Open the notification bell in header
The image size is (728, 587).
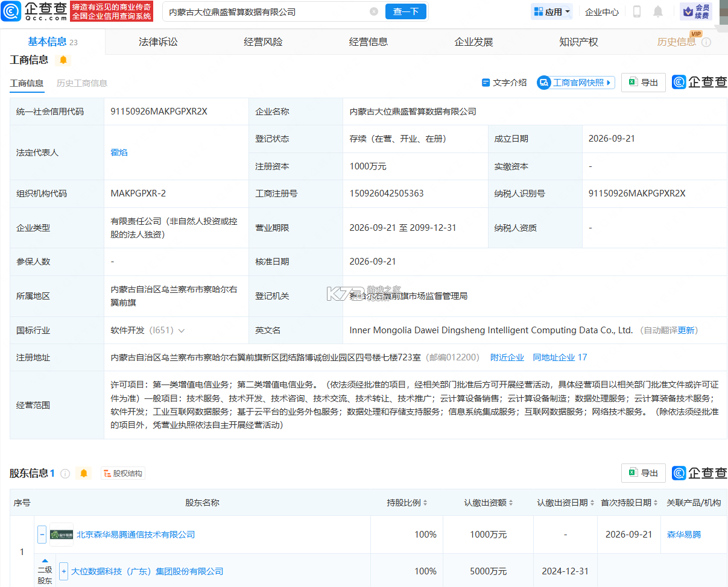coord(658,11)
